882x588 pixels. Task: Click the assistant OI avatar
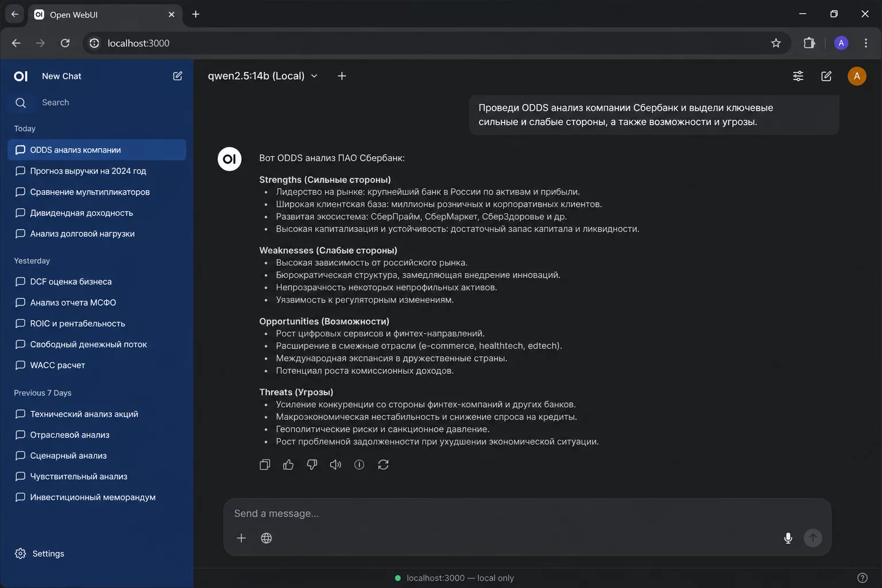[230, 159]
